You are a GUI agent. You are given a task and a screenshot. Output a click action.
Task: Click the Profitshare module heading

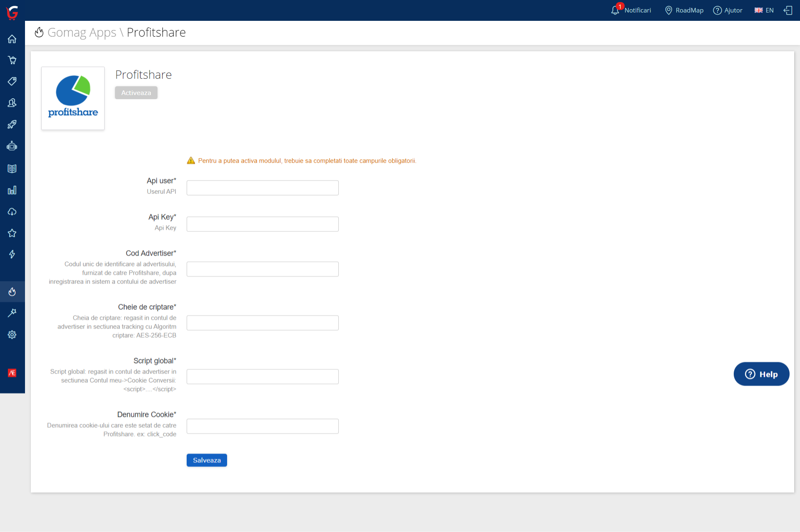click(x=143, y=75)
